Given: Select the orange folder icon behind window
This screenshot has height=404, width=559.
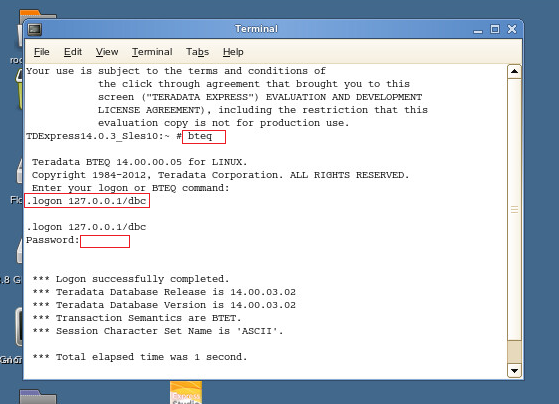Looking at the screenshot, I should (38, 15).
